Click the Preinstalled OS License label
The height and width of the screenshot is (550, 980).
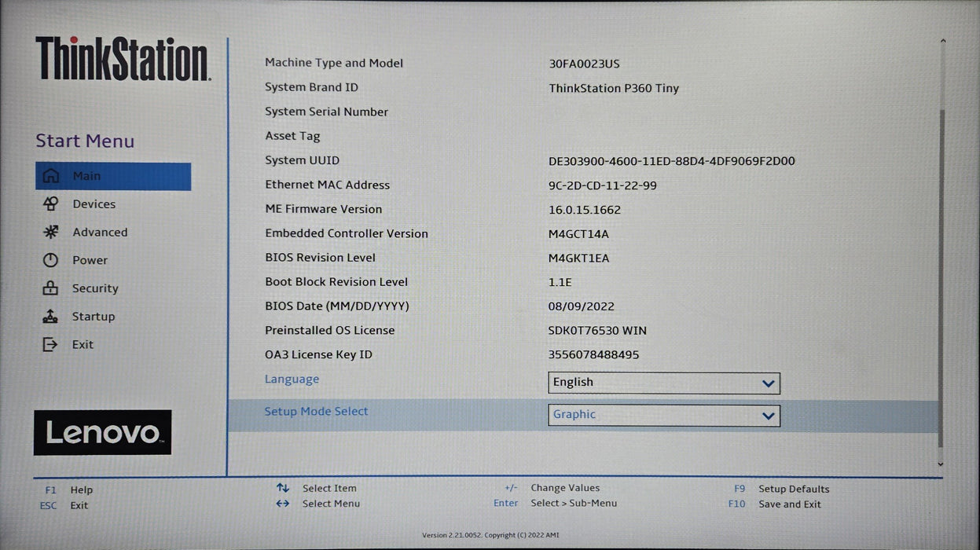click(330, 330)
